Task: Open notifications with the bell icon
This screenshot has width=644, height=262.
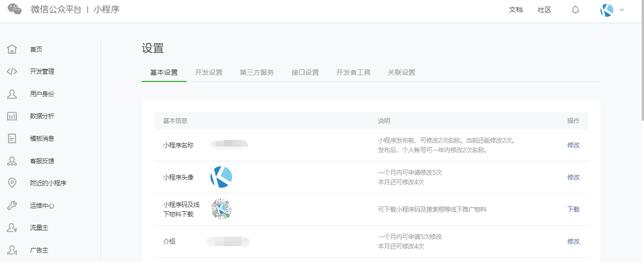Action: tap(576, 10)
